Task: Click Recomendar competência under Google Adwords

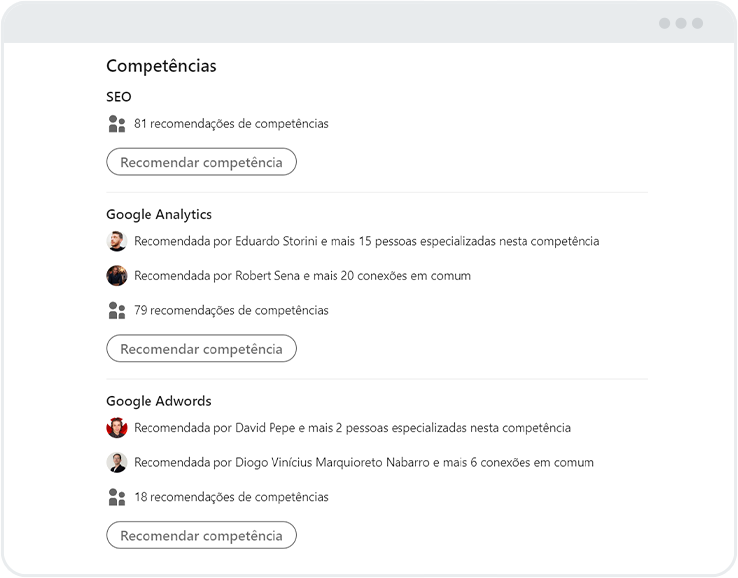Action: 201,535
